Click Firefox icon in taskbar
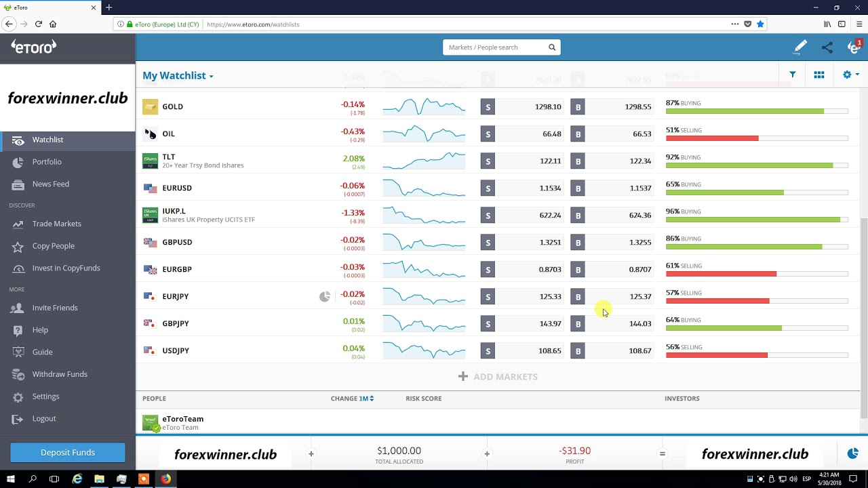Image resolution: width=868 pixels, height=488 pixels. 165,479
